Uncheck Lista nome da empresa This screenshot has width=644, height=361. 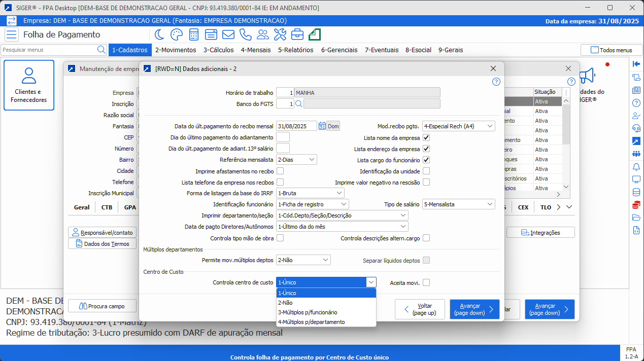tap(426, 137)
